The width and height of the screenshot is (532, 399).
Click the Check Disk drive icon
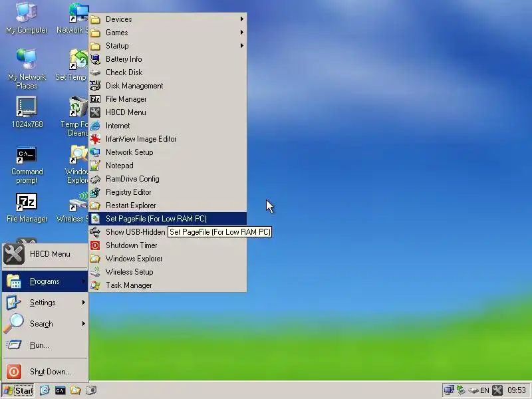pos(95,72)
